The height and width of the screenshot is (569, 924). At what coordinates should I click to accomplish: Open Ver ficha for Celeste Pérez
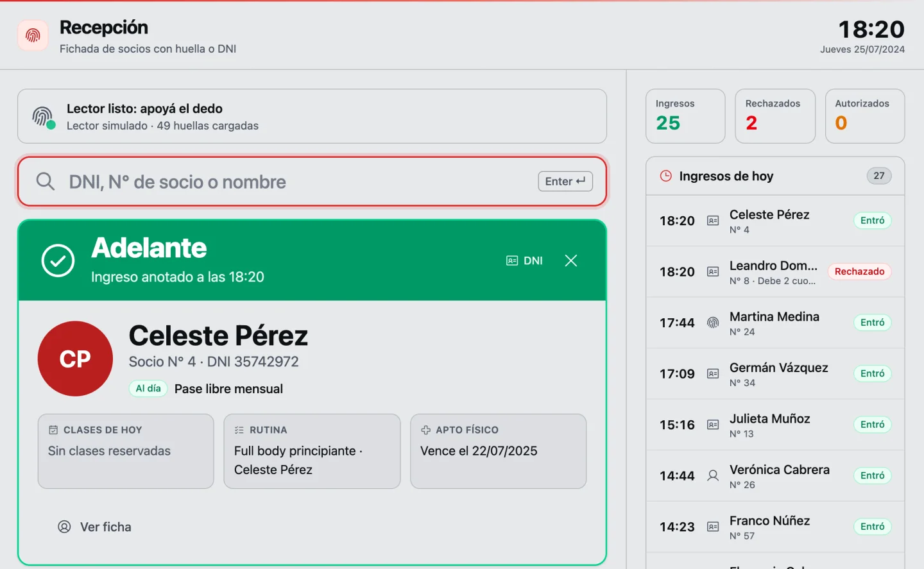point(94,527)
